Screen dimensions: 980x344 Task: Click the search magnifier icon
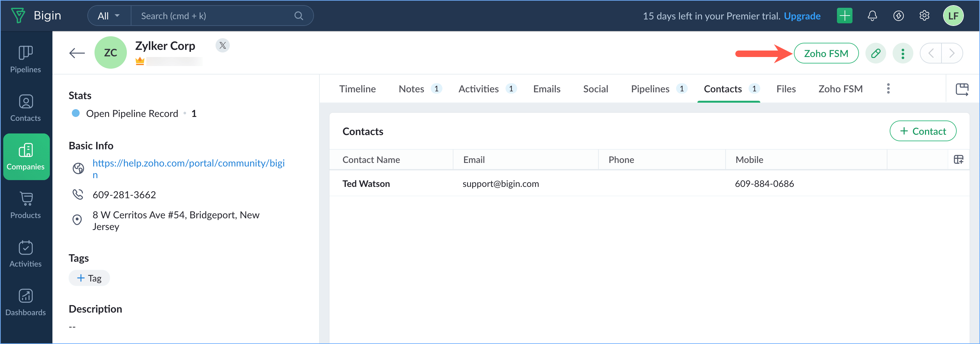pos(299,16)
